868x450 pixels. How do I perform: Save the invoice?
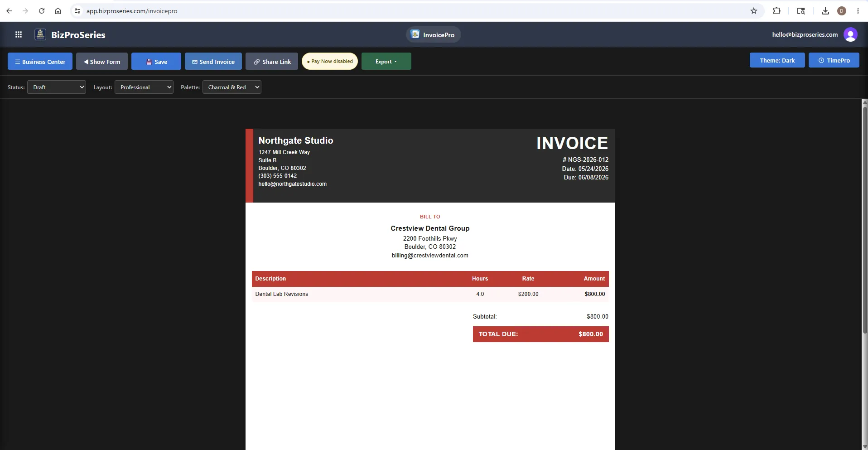tap(156, 61)
